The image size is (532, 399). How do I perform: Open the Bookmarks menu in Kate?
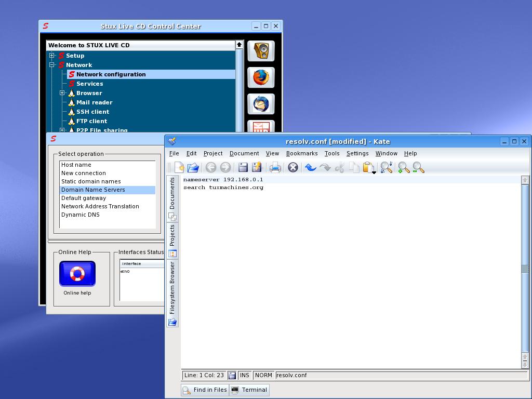302,153
